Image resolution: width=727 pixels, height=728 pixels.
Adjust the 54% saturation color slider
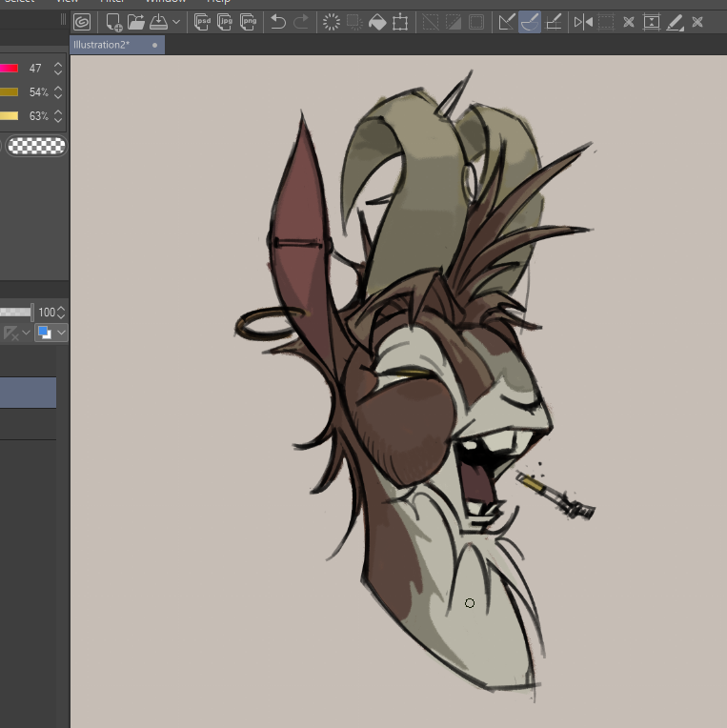pos(9,91)
